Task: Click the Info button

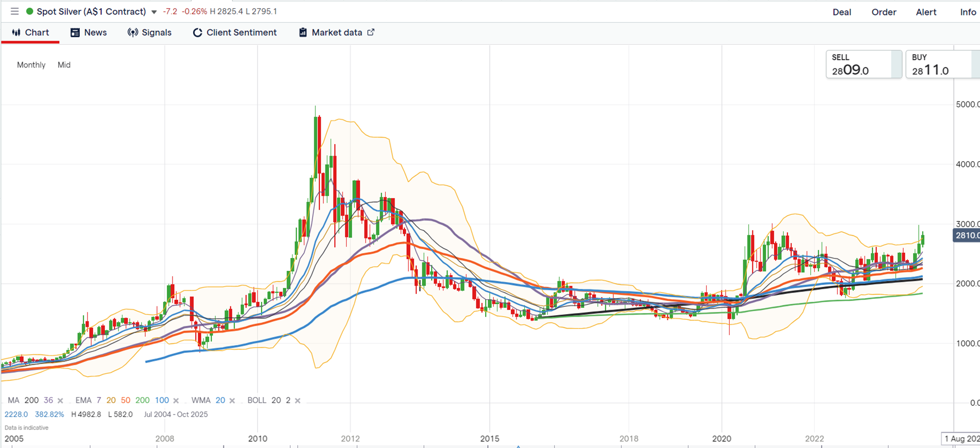Action: [968, 12]
